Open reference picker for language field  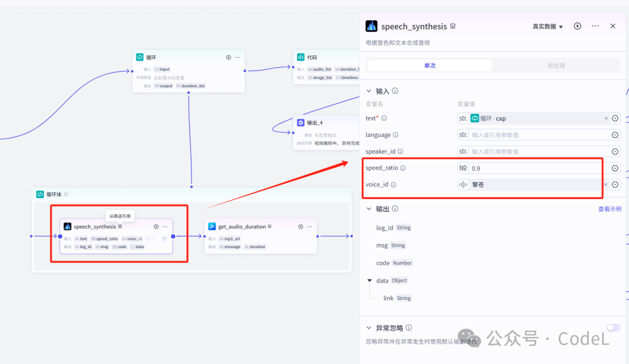[x=615, y=135]
